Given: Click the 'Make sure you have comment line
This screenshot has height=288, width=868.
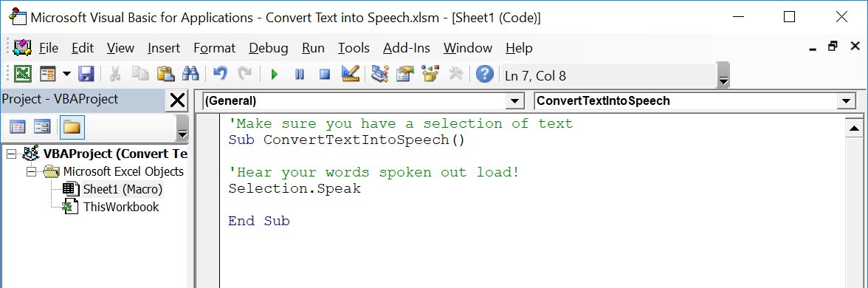Looking at the screenshot, I should tap(400, 123).
